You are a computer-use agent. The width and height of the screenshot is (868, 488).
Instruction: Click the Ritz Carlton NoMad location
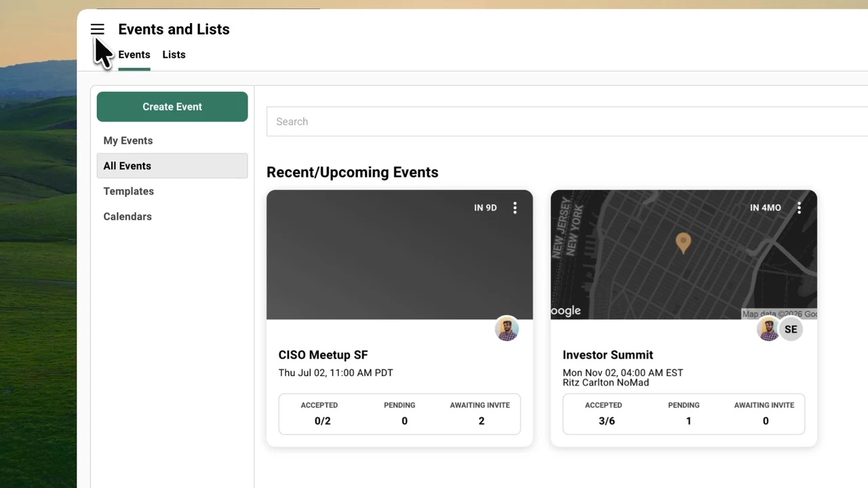click(x=606, y=382)
